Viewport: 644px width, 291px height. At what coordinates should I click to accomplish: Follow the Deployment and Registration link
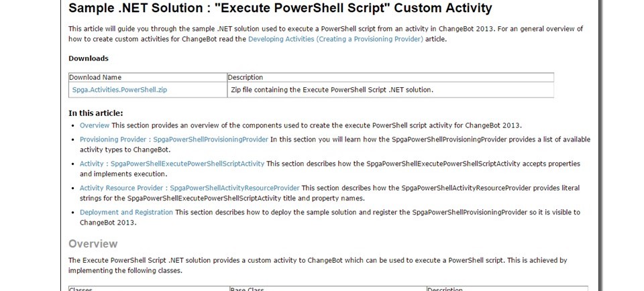pyautogui.click(x=126, y=212)
